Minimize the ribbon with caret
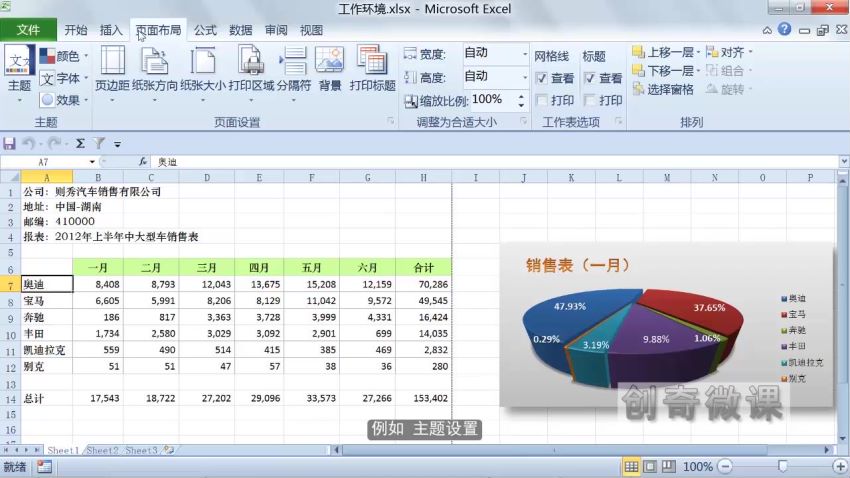This screenshot has width=850, height=478. coord(767,30)
